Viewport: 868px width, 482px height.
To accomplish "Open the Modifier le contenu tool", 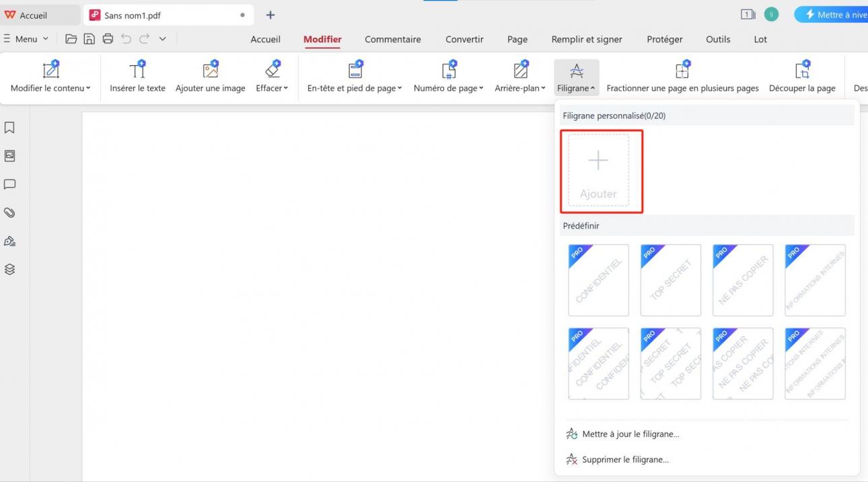I will (50, 77).
